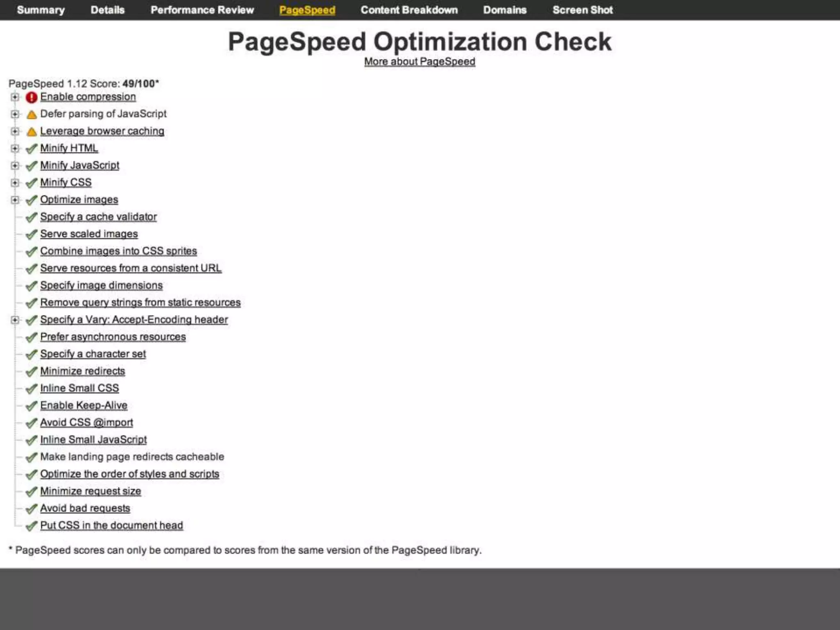Open the Screen Shot tab
The width and height of the screenshot is (840, 630).
coord(582,10)
